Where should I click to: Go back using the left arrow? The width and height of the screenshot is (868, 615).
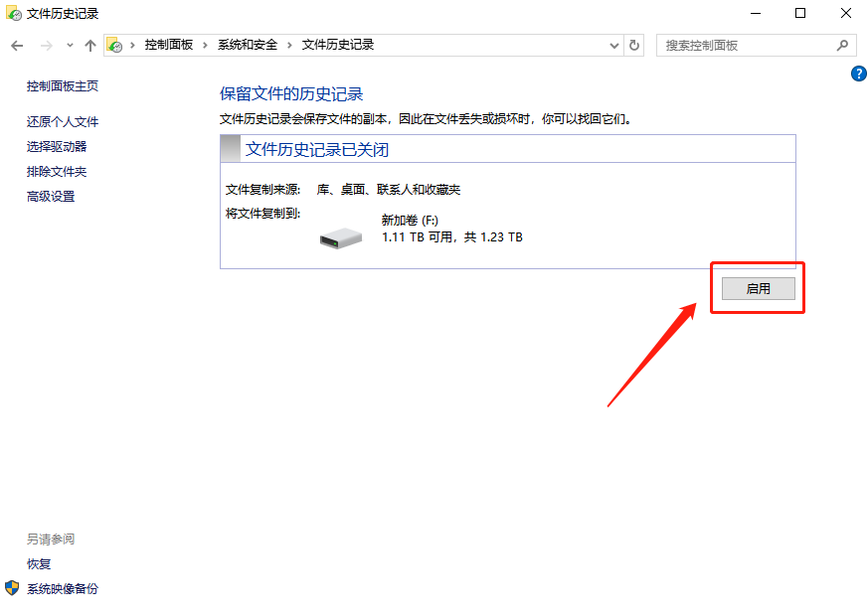pyautogui.click(x=17, y=46)
